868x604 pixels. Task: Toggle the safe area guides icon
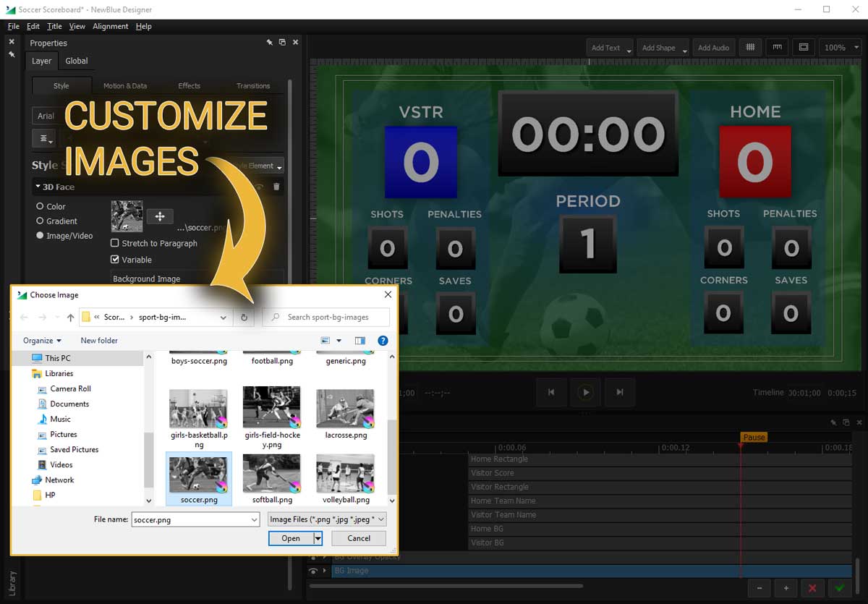coord(804,47)
